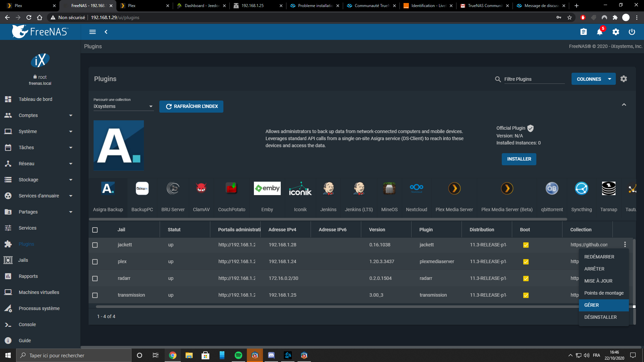
Task: Select REDÉMARRER in the context menu
Action: coord(599,257)
